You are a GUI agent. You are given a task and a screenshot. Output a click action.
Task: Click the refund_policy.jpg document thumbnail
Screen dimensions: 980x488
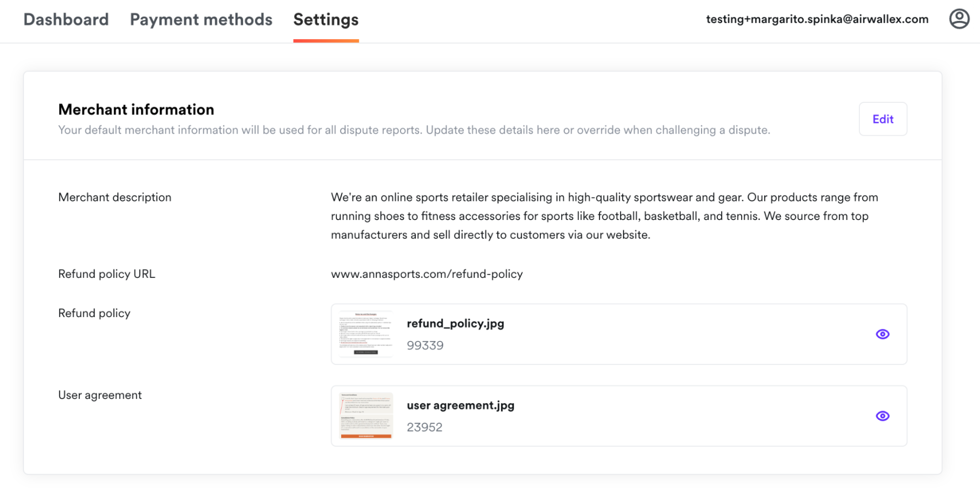(365, 334)
